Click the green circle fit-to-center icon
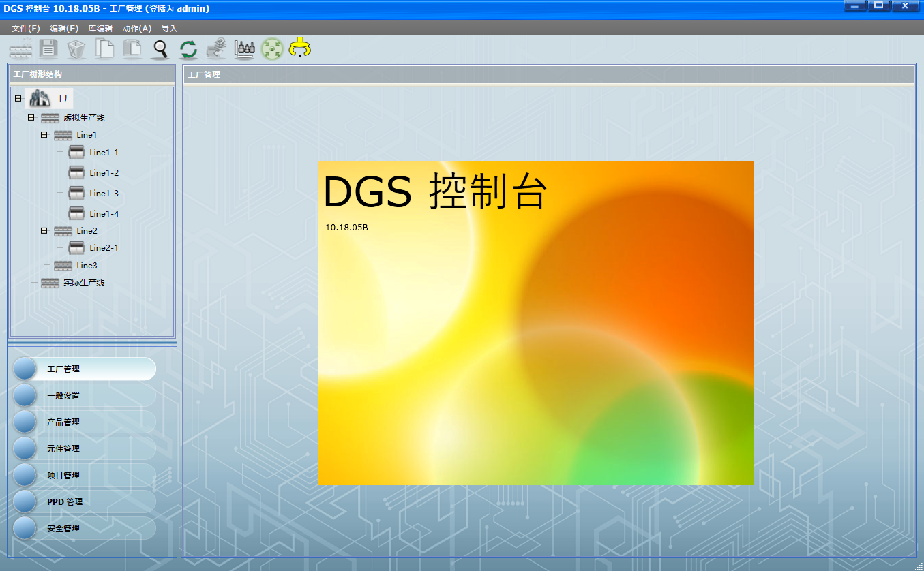Image resolution: width=924 pixels, height=571 pixels. pyautogui.click(x=272, y=48)
